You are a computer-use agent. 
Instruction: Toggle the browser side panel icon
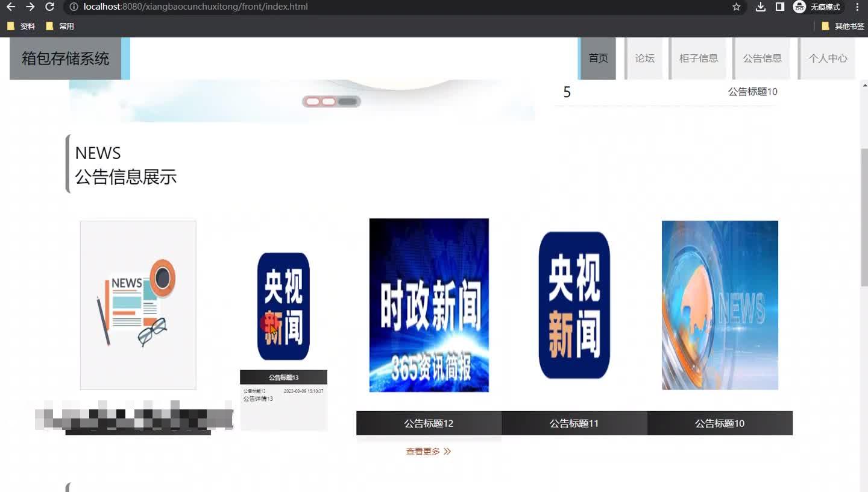coord(780,7)
